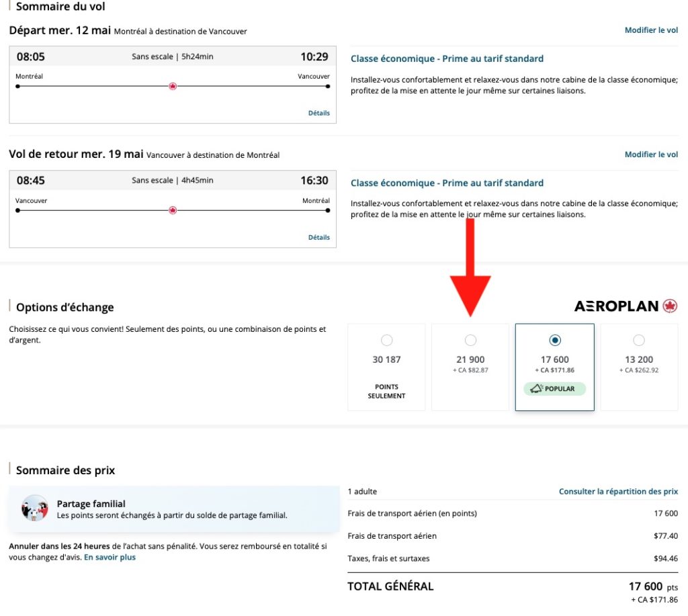
Task: Open Consulter la répartition des prix
Action: pyautogui.click(x=618, y=491)
